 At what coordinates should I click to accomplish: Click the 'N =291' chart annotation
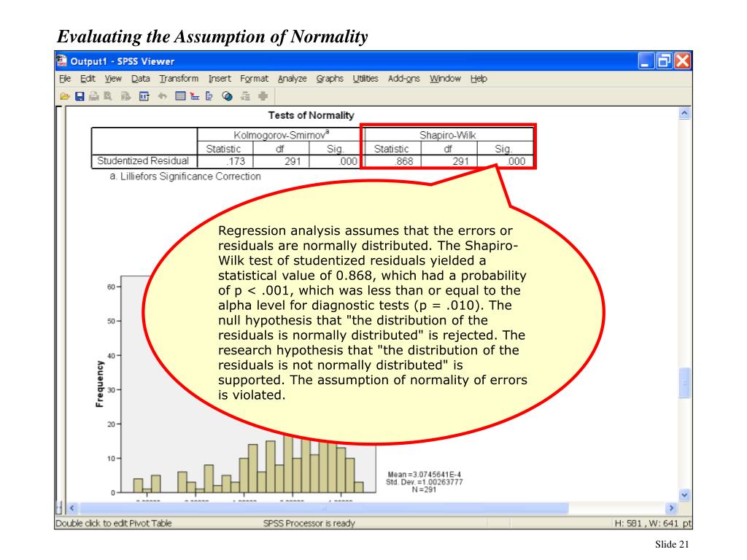click(x=424, y=489)
